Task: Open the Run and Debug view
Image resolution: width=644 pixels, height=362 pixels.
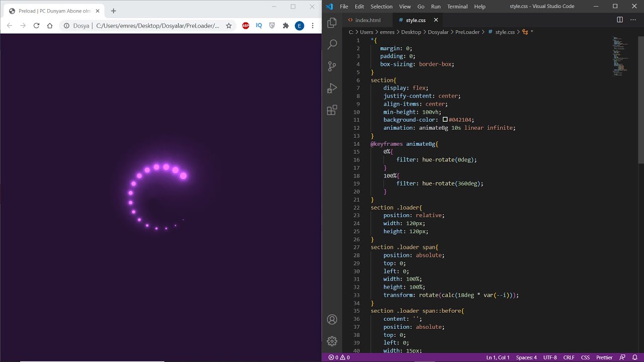Action: click(332, 88)
